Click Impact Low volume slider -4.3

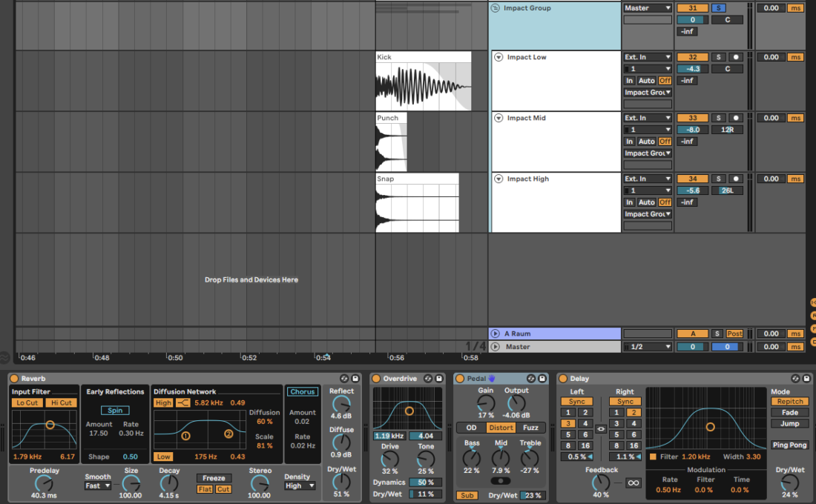click(693, 69)
